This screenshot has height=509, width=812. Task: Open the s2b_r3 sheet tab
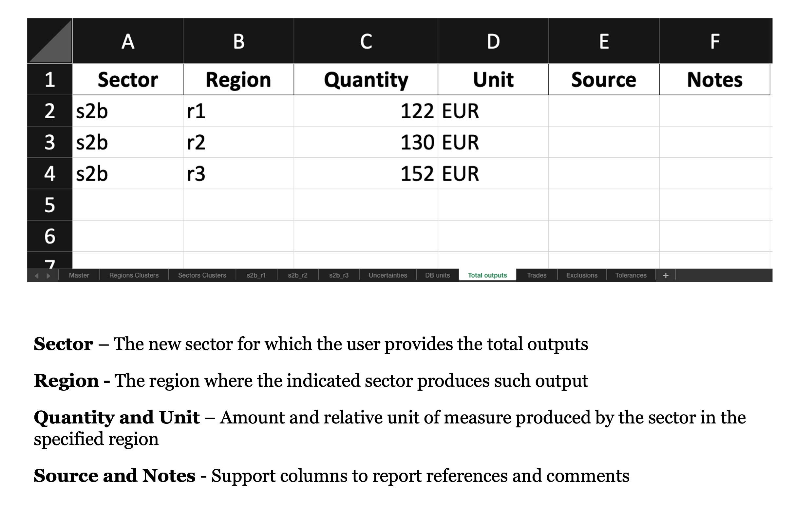pos(339,275)
